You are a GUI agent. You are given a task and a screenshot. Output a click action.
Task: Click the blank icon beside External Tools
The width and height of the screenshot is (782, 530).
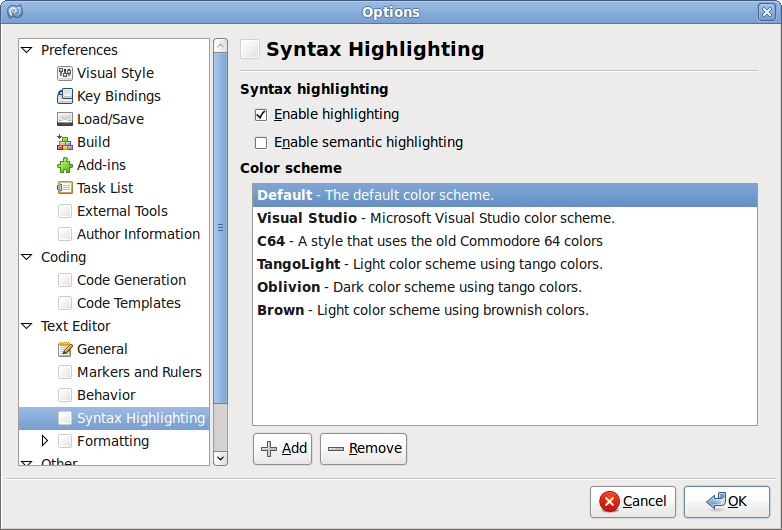click(65, 211)
